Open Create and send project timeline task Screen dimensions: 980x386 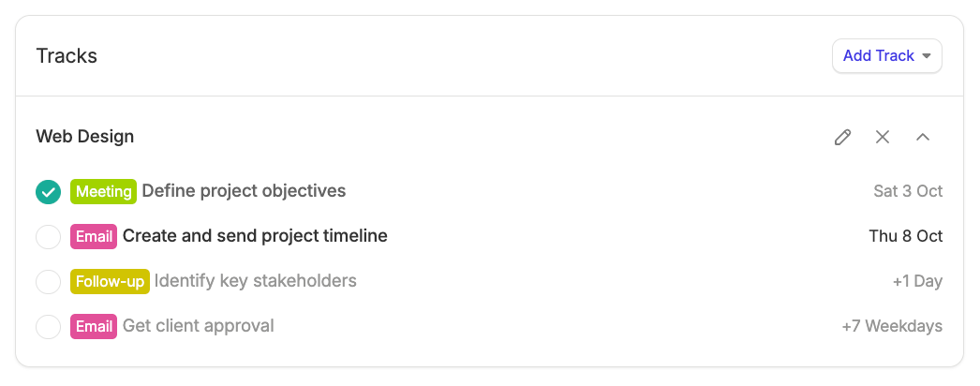pos(255,235)
